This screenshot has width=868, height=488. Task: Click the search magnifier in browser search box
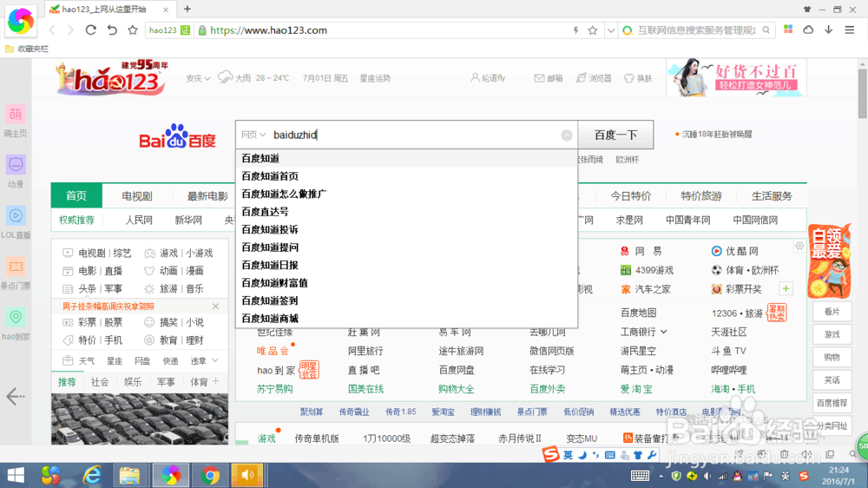click(766, 30)
